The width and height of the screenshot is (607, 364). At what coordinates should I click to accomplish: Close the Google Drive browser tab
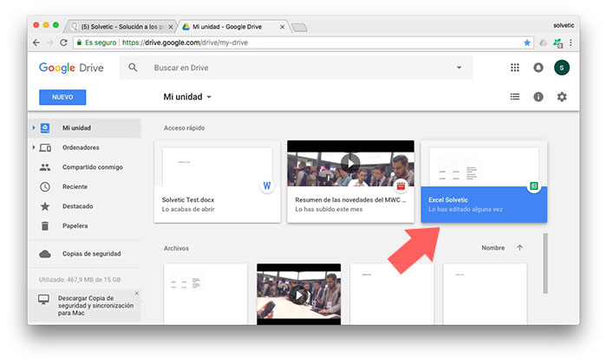pos(282,27)
